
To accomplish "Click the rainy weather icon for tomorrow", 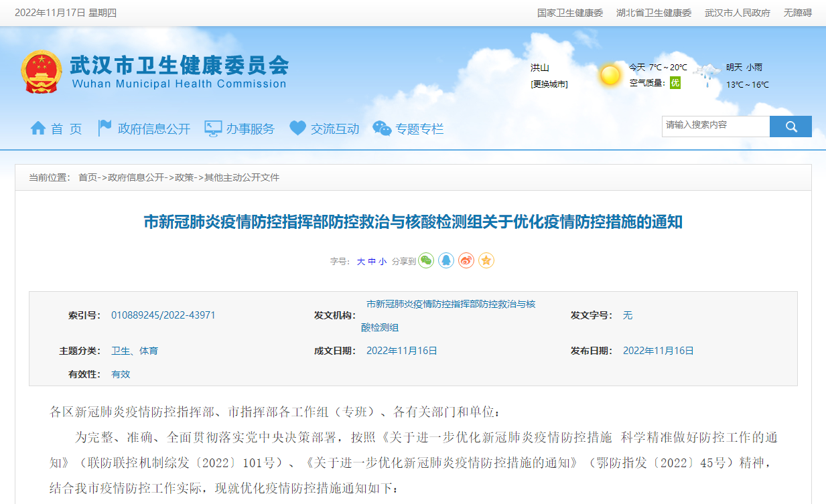I will tap(707, 75).
